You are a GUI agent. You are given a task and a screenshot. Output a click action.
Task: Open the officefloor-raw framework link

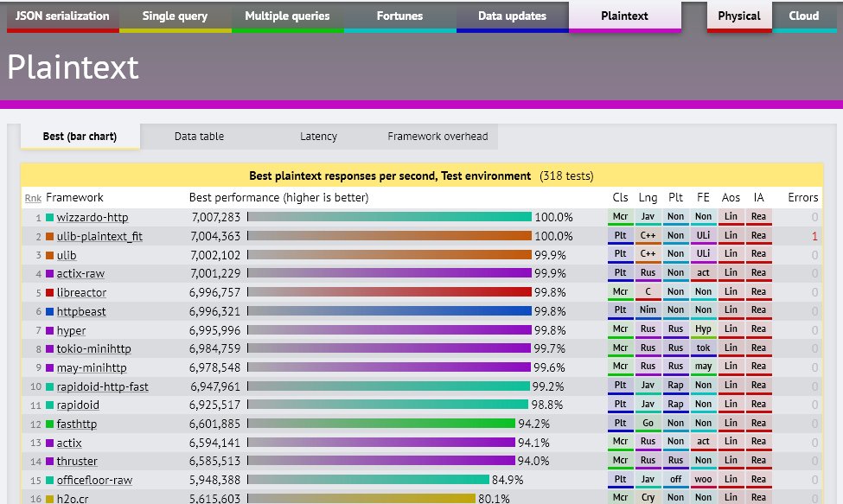click(x=94, y=481)
